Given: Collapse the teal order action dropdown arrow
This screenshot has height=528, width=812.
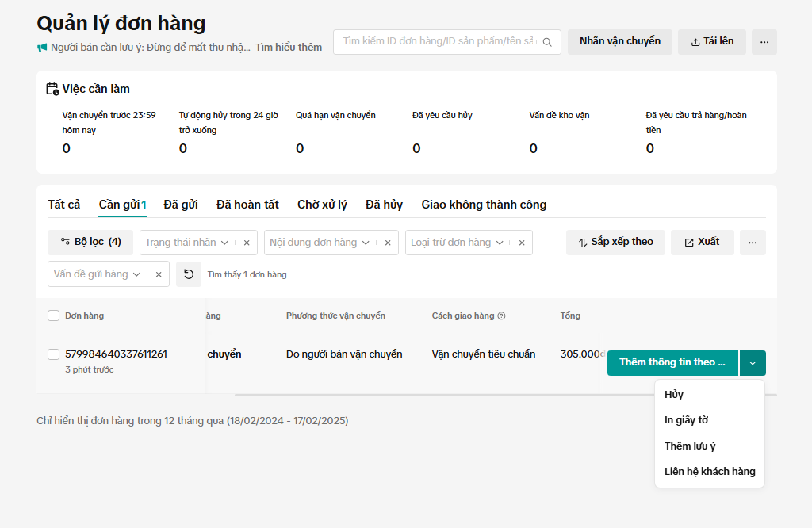Looking at the screenshot, I should [753, 363].
